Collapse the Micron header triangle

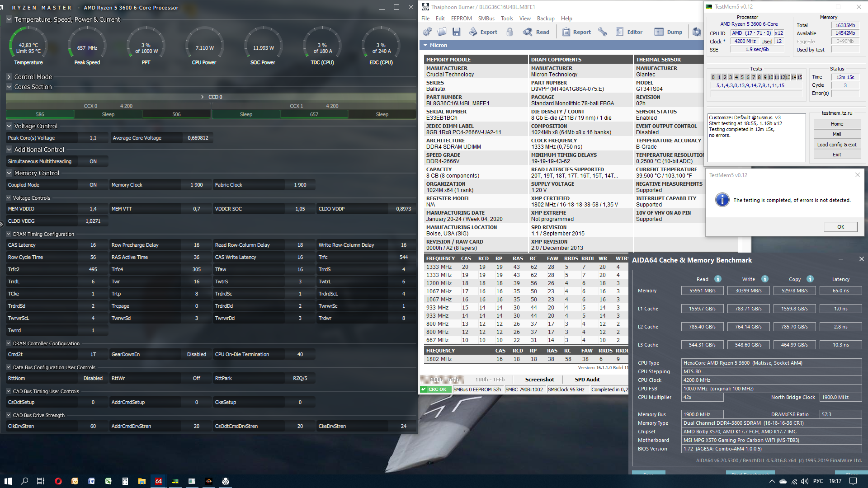coord(425,45)
